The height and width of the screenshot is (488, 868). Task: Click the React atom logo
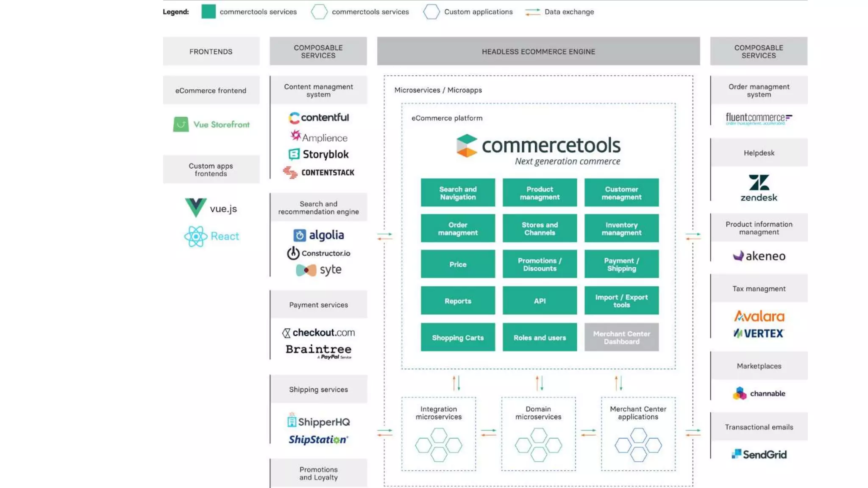point(196,236)
